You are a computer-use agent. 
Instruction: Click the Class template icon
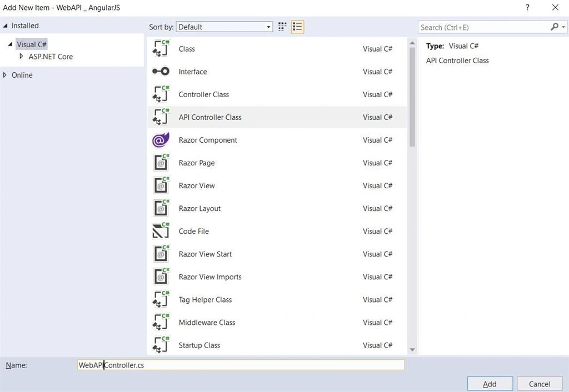161,49
